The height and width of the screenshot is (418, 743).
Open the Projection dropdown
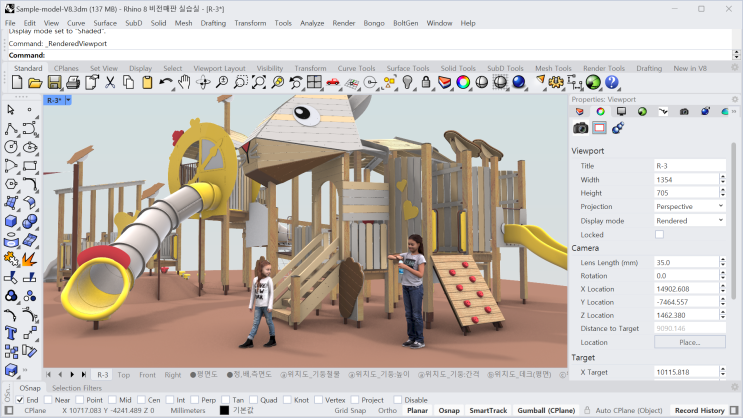[689, 207]
